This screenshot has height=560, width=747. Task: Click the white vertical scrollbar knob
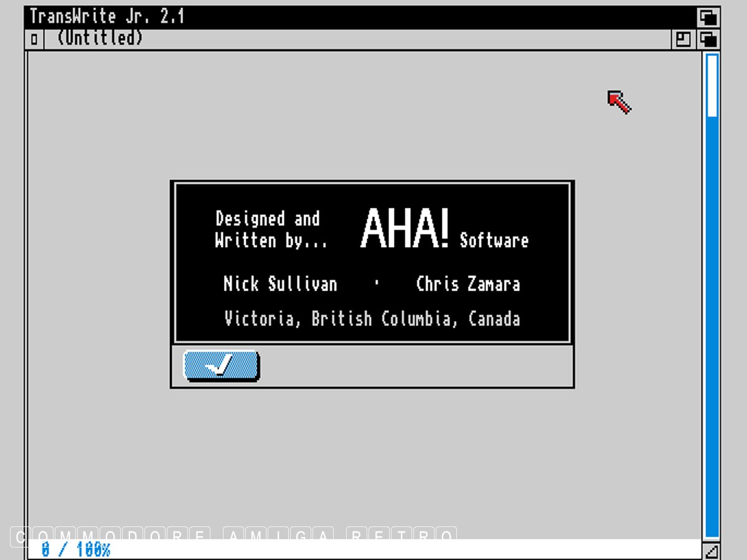pos(712,85)
